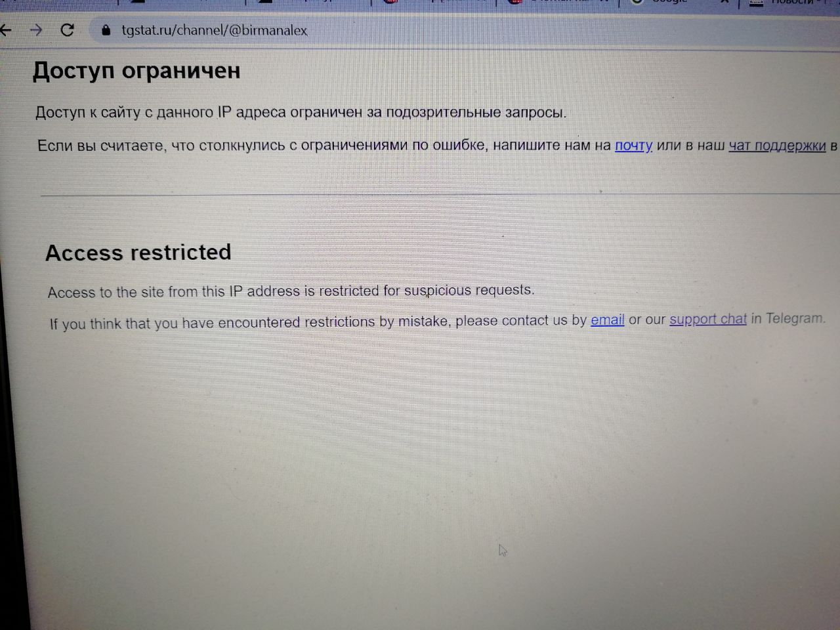
Task: Go forward with the browser forward arrow
Action: pos(36,30)
